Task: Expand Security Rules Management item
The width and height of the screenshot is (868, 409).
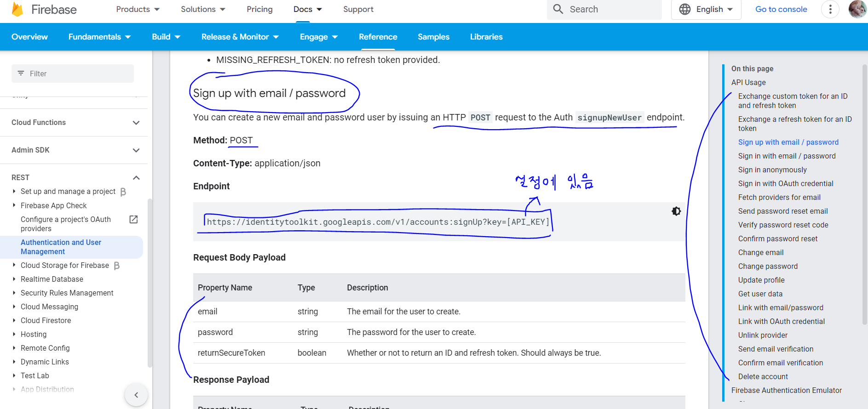Action: (x=14, y=293)
